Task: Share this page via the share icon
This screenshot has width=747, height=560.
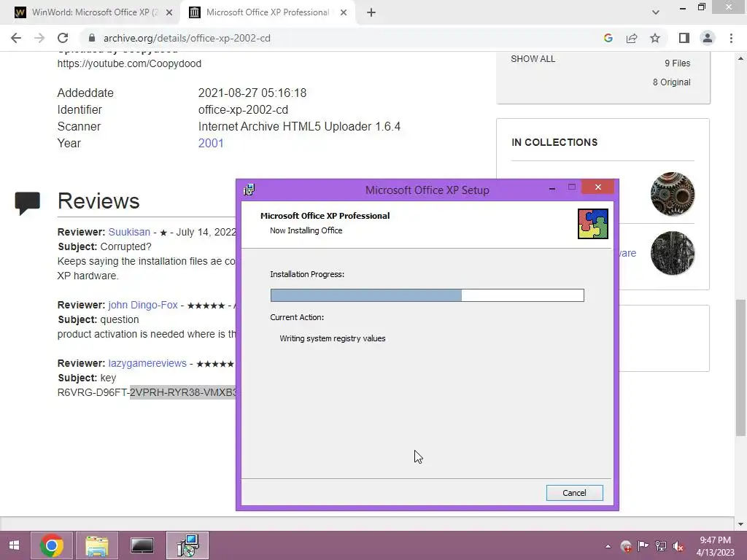Action: pyautogui.click(x=632, y=38)
